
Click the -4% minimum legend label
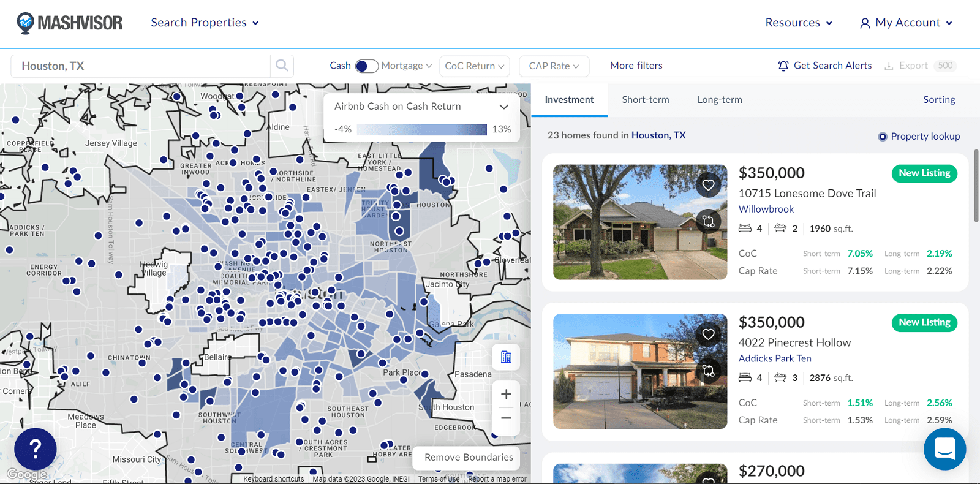pos(343,129)
